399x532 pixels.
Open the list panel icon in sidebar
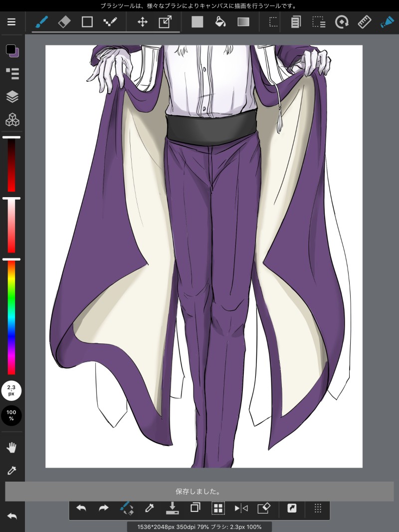(x=12, y=73)
